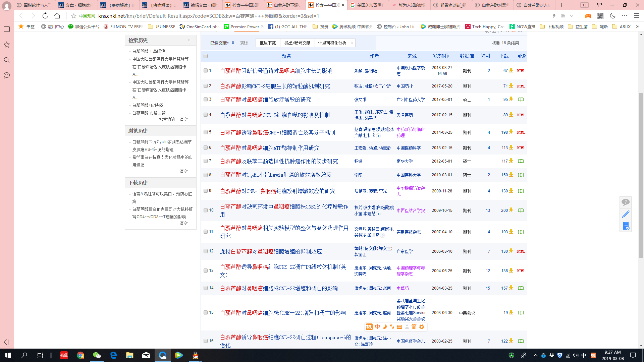The image size is (644, 362).
Task: Expand more authors for article 10
Action: (x=379, y=214)
